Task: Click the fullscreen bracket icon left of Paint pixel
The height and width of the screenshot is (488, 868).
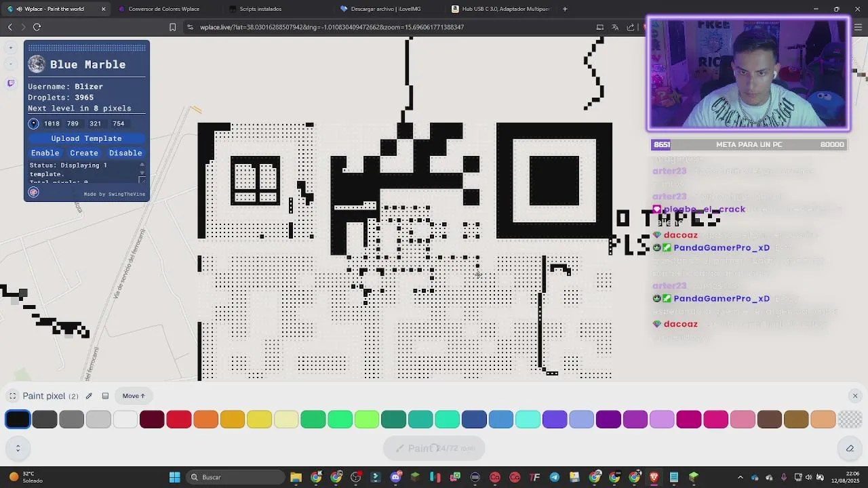Action: click(x=12, y=396)
